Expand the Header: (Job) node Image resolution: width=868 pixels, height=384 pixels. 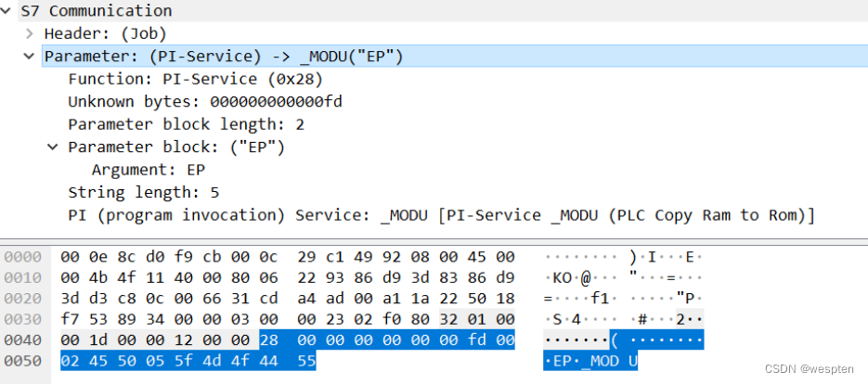pos(30,33)
